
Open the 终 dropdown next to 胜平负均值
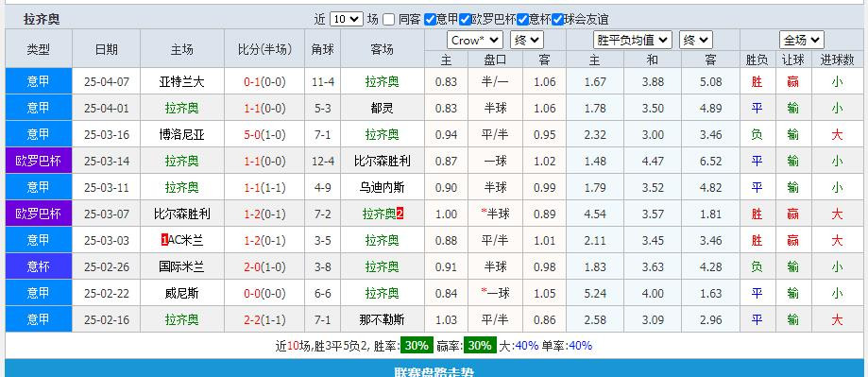696,40
